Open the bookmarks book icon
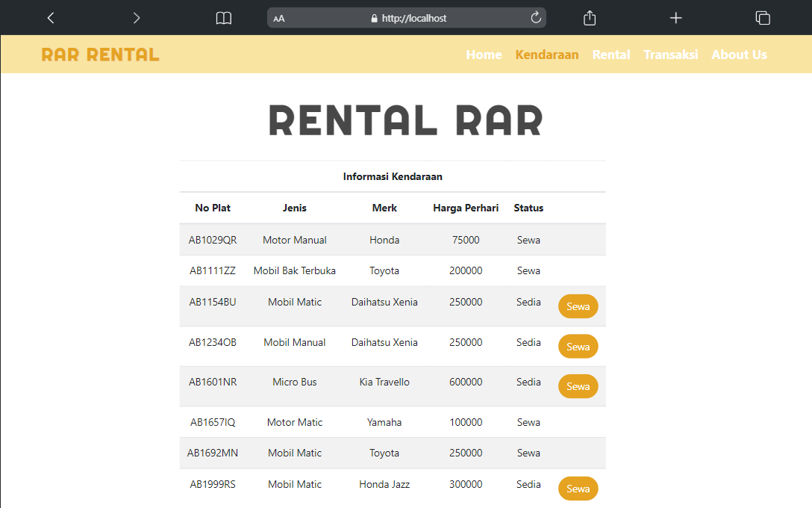This screenshot has height=508, width=812. (224, 18)
